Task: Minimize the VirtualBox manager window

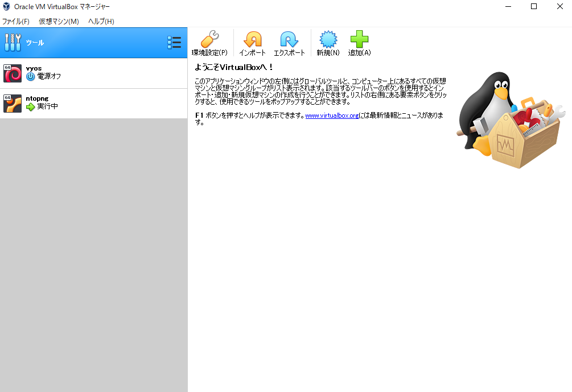Action: pos(508,7)
